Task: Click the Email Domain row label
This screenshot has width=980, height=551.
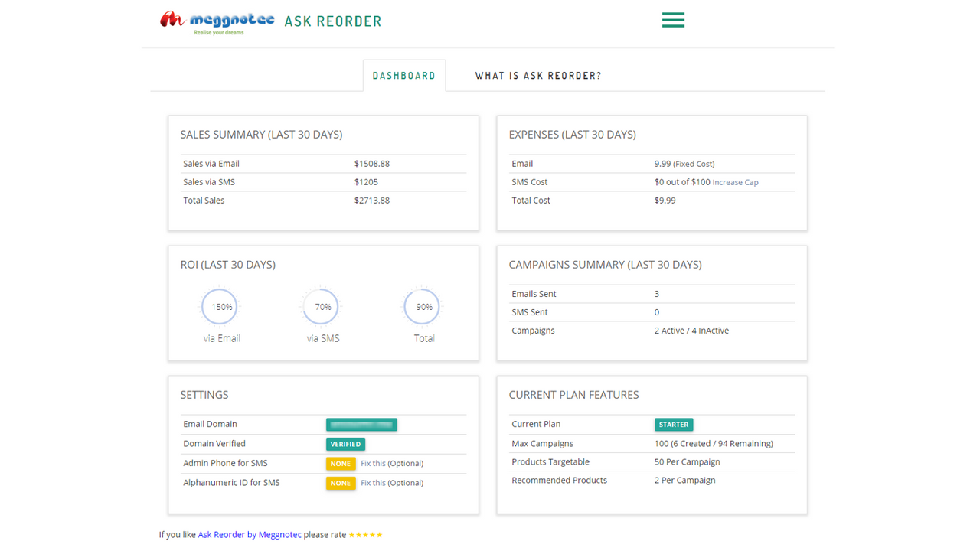Action: coord(210,424)
